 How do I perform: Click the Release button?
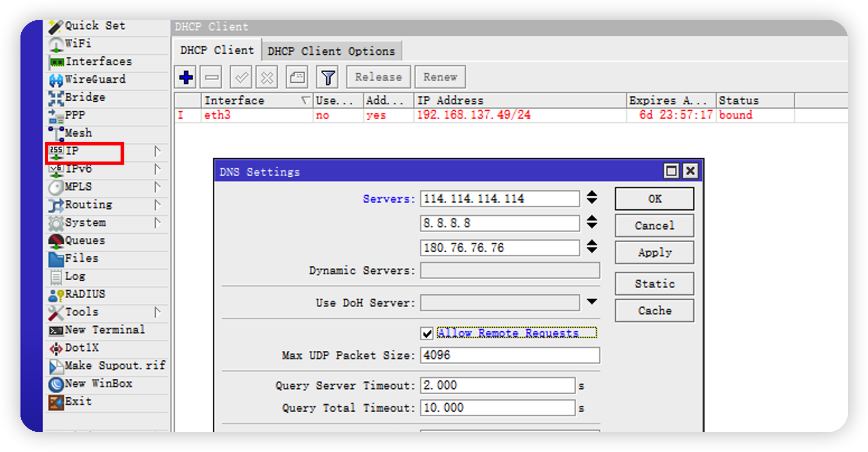[379, 77]
